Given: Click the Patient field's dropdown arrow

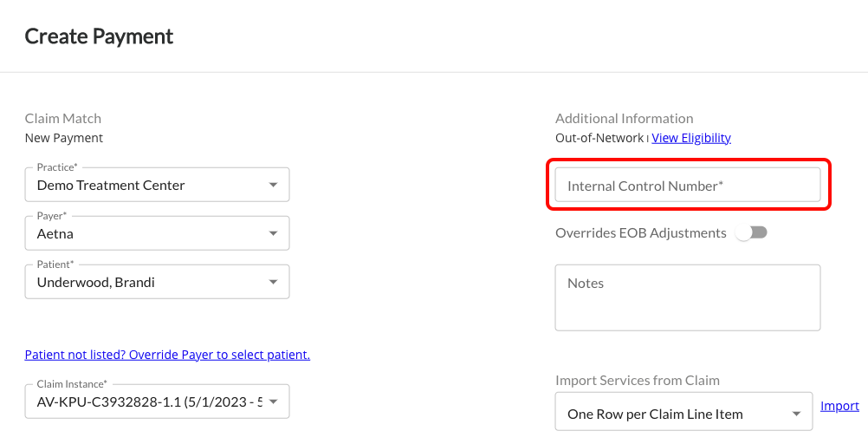Looking at the screenshot, I should [x=274, y=283].
